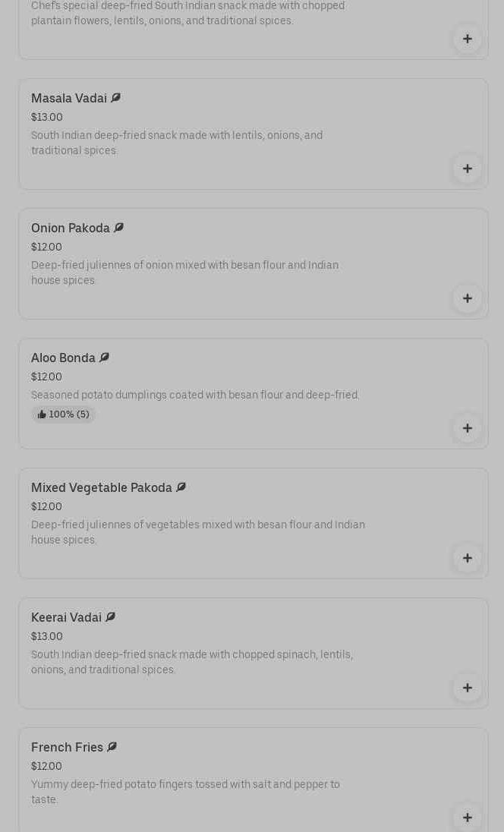Add the plantain flower snack to cart
This screenshot has height=832, width=504.
[x=467, y=39]
